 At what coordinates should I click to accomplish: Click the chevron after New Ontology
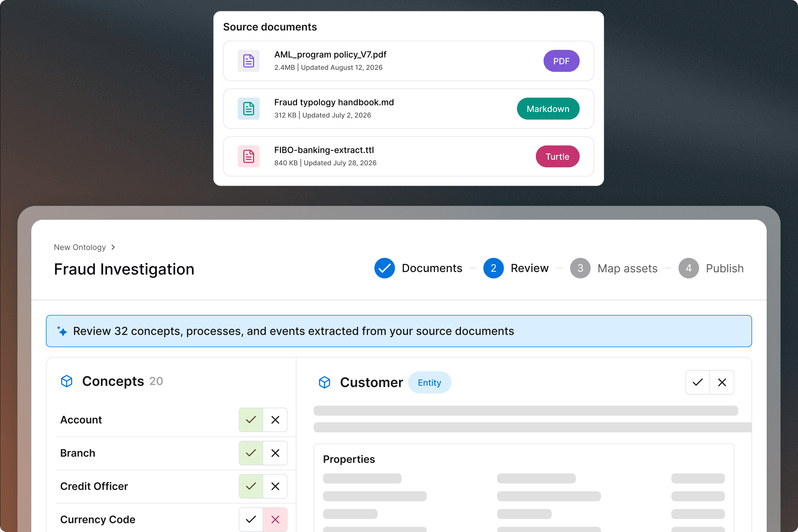(x=113, y=247)
